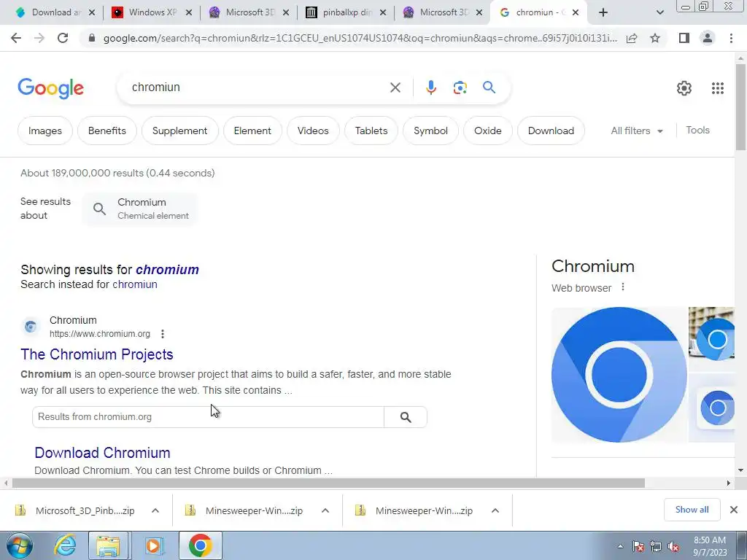Click the Chrome taskbar icon
747x560 pixels.
[x=200, y=545]
